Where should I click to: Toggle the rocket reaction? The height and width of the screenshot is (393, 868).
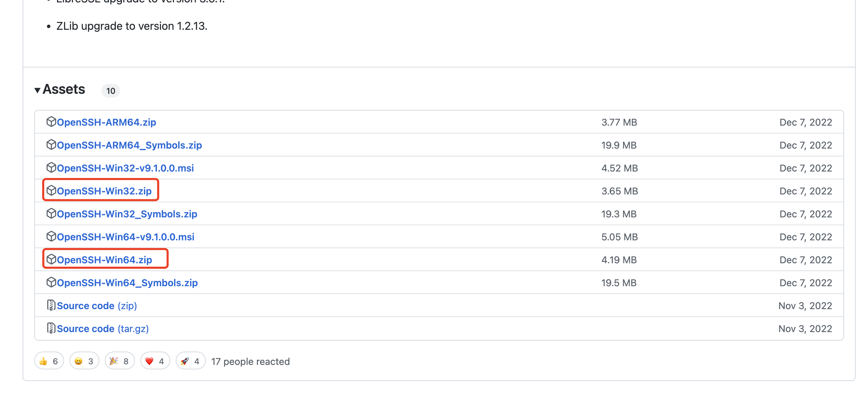[190, 361]
